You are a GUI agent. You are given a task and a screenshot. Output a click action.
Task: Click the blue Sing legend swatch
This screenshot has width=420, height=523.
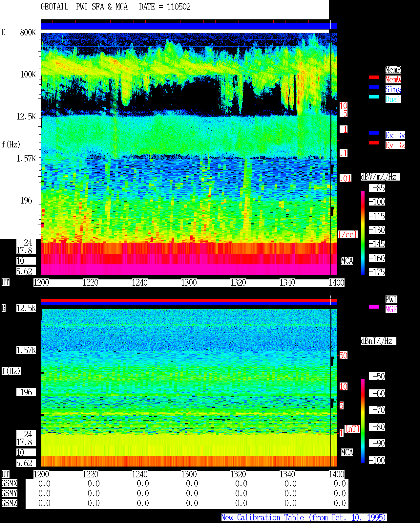374,87
